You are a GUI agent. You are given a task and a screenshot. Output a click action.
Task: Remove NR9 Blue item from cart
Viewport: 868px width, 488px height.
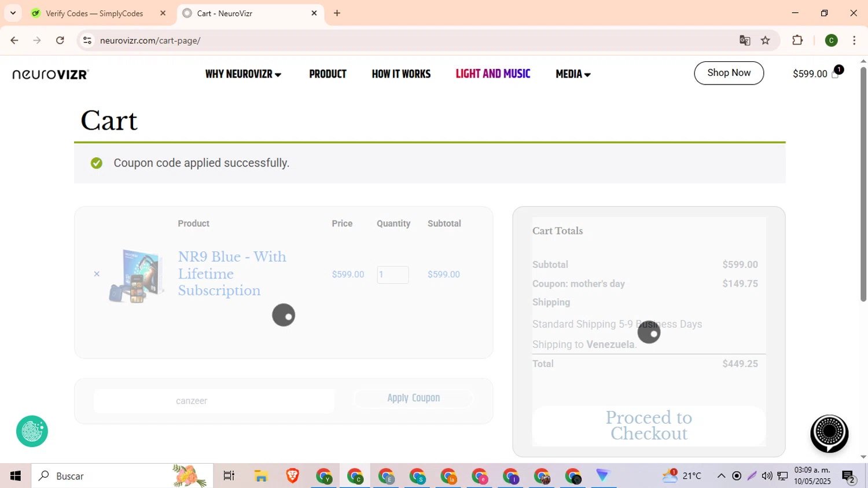click(x=97, y=274)
